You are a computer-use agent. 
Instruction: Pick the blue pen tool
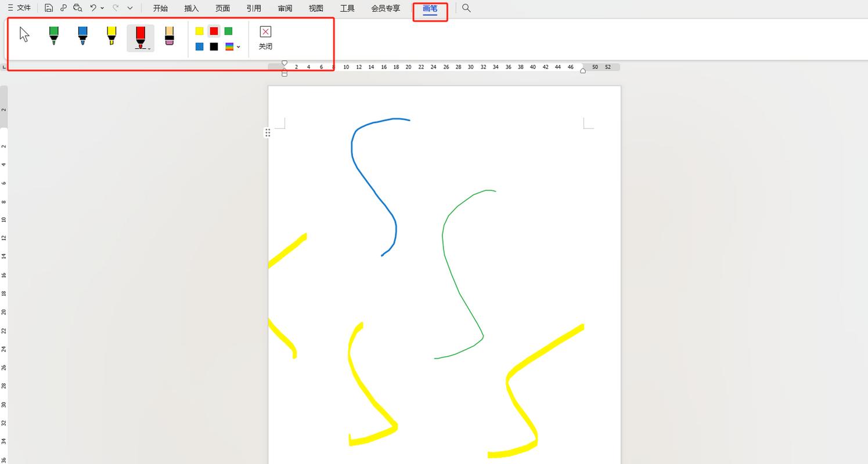(x=82, y=35)
